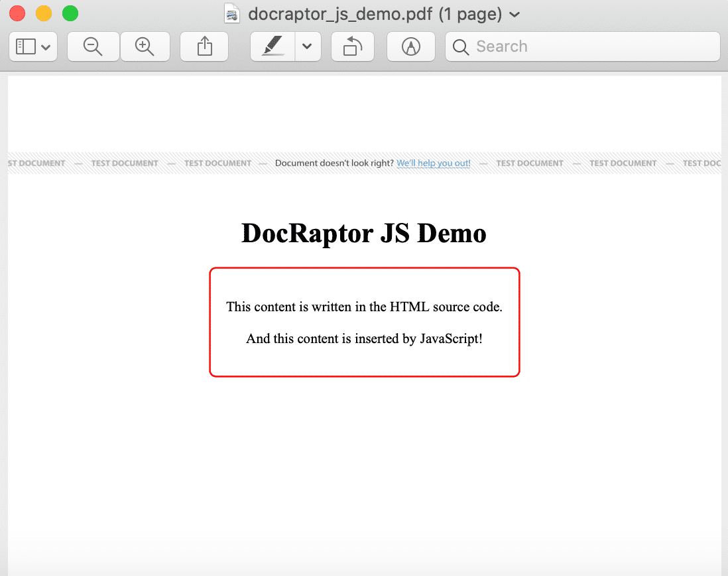This screenshot has width=728, height=576.
Task: Click the DocRaptor JS Demo heading
Action: coord(363,234)
